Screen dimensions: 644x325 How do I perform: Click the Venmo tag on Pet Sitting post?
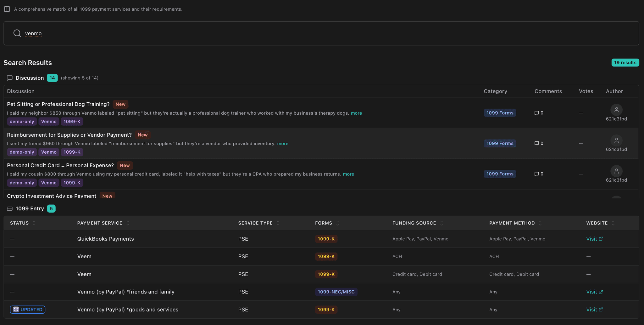(49, 122)
